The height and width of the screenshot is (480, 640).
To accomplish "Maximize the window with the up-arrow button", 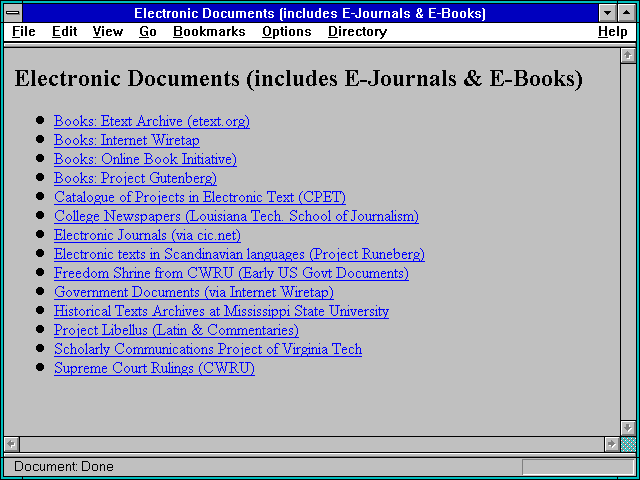I will (627, 13).
